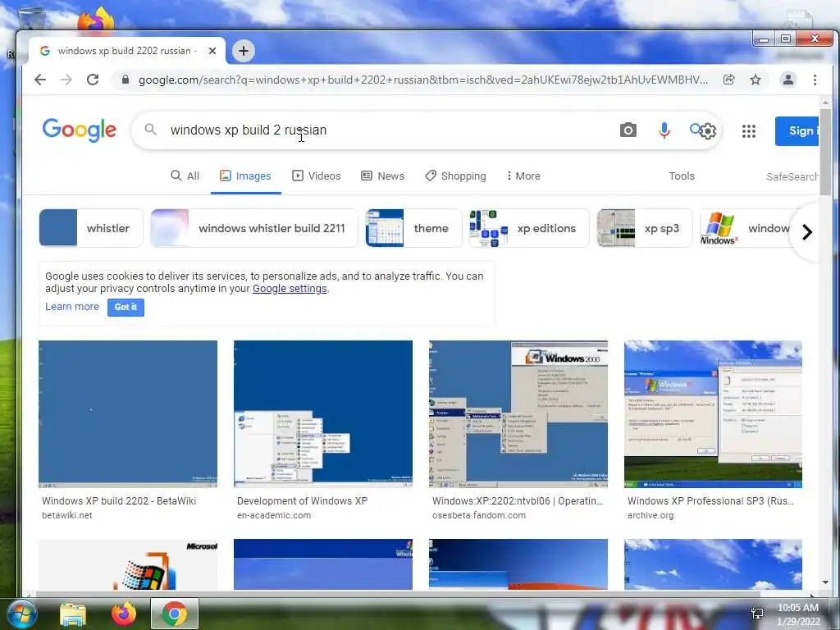View site information via the lock icon
The image size is (840, 630).
click(126, 80)
